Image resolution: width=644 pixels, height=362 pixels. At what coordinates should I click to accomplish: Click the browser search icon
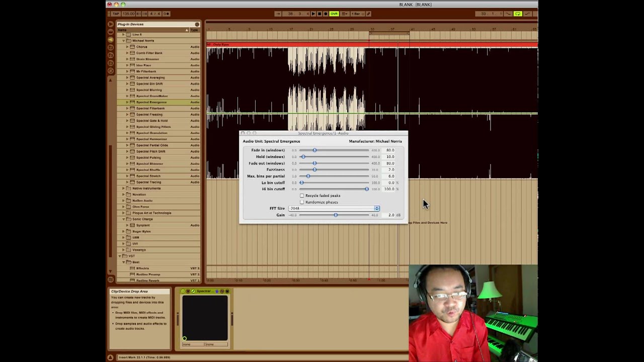tap(197, 24)
